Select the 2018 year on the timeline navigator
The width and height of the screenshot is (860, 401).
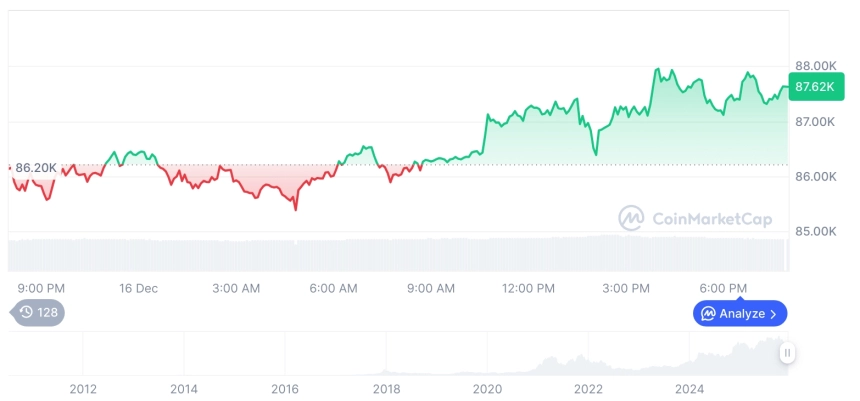click(x=386, y=389)
